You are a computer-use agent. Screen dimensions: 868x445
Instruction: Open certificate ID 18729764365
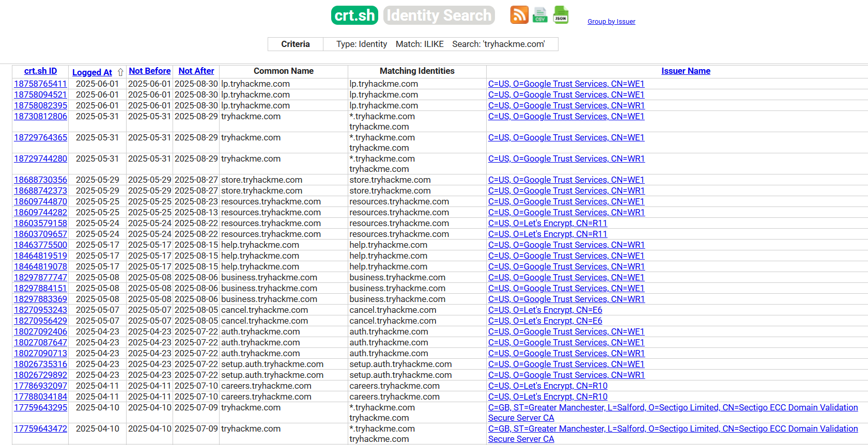point(40,137)
